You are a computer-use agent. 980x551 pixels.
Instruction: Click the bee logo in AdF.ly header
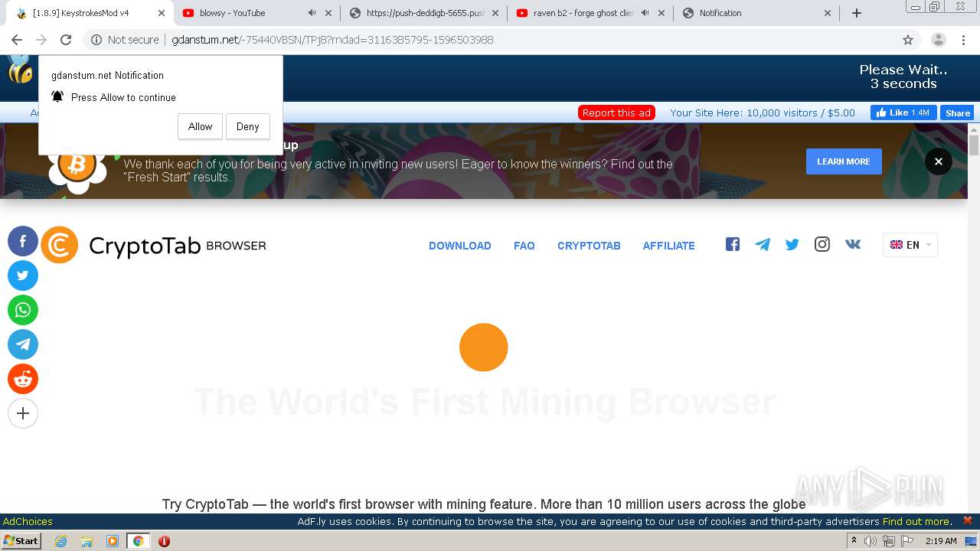coord(20,69)
